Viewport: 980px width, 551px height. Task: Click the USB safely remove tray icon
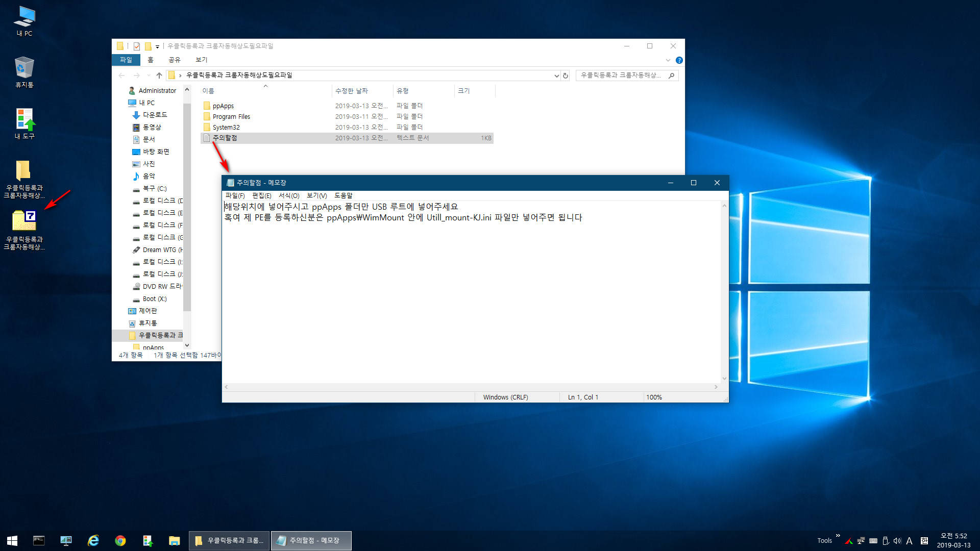click(886, 541)
